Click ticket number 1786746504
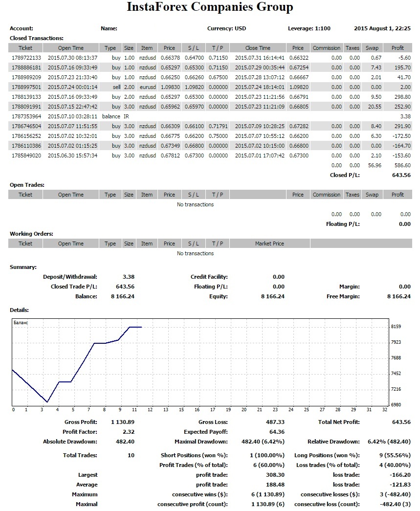 tap(26, 126)
